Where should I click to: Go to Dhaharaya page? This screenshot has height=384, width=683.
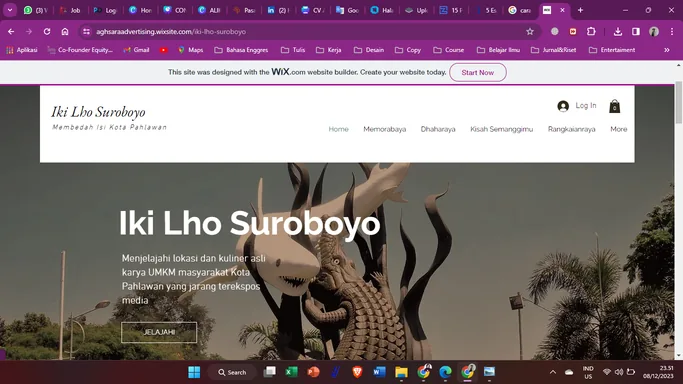(x=438, y=129)
